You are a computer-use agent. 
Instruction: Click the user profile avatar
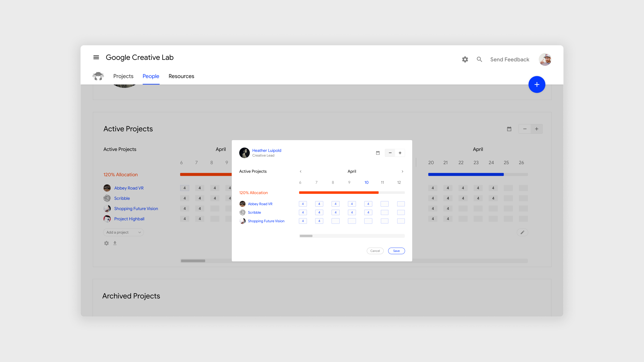point(545,59)
